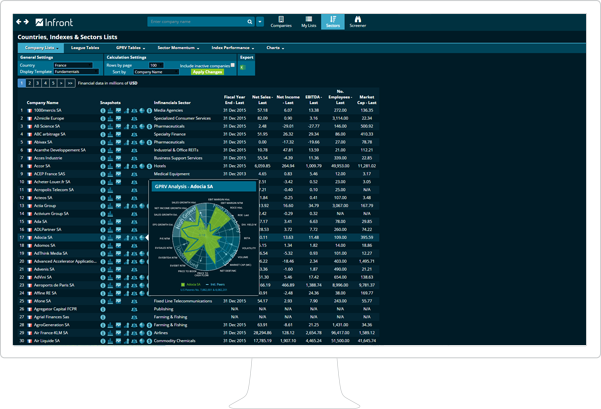Screen dimensions: 601x409
Task: Open globe snapshot for Air Liquide SA
Action: point(142,341)
